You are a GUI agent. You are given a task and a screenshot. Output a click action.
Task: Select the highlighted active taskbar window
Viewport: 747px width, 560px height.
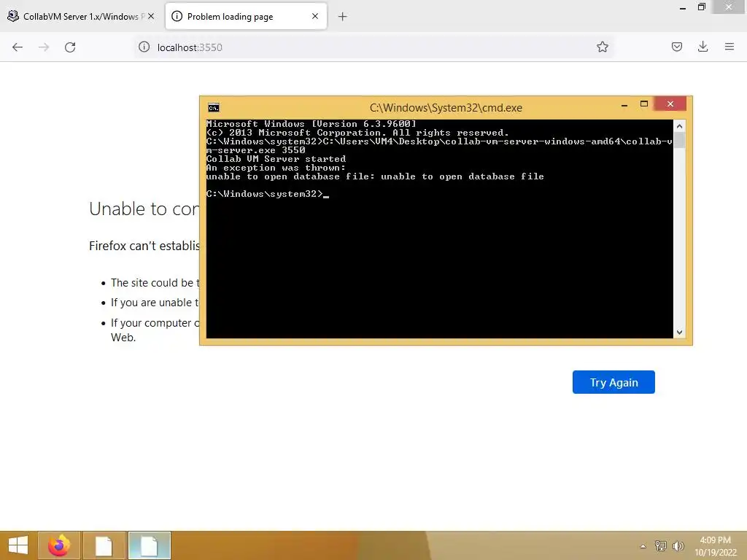[x=149, y=545]
